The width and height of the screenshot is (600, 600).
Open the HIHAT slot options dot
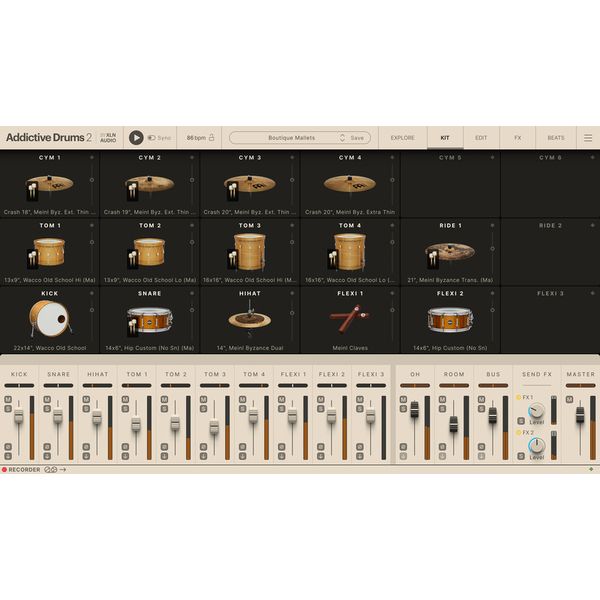[x=292, y=293]
